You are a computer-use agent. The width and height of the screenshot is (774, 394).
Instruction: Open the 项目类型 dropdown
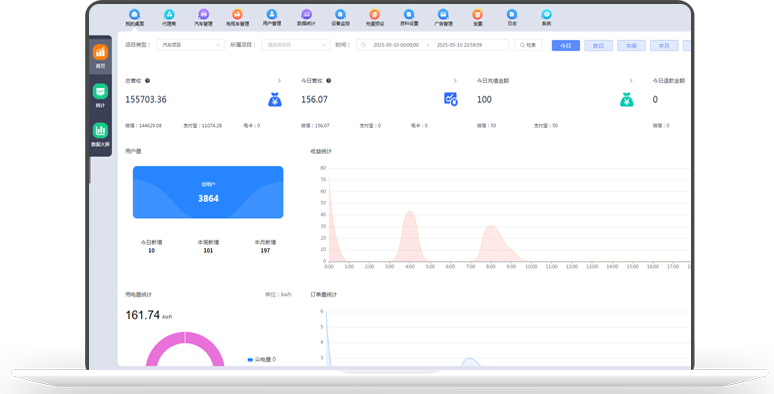pyautogui.click(x=191, y=45)
